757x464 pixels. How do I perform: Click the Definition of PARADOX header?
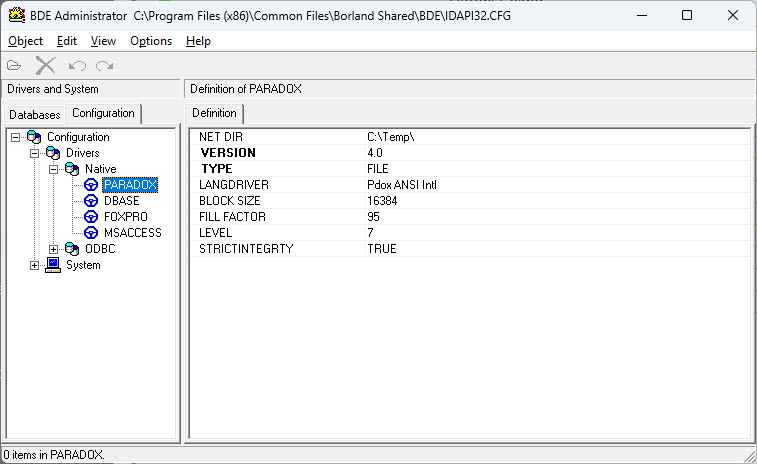246,89
